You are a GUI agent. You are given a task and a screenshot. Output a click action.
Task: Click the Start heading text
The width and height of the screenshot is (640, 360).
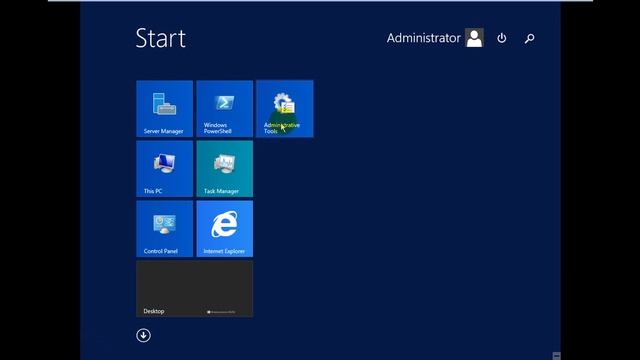click(160, 38)
